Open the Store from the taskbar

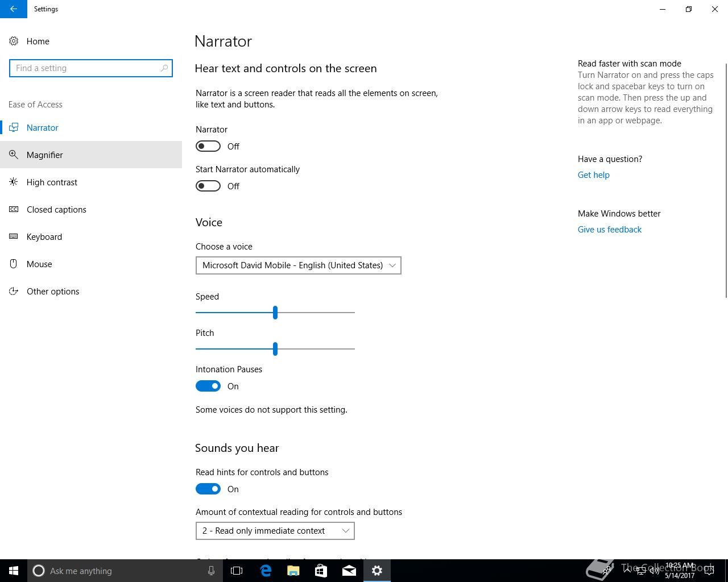(321, 571)
